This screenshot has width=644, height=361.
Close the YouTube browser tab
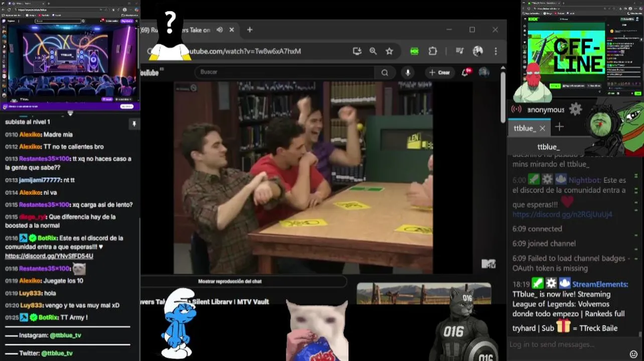232,30
